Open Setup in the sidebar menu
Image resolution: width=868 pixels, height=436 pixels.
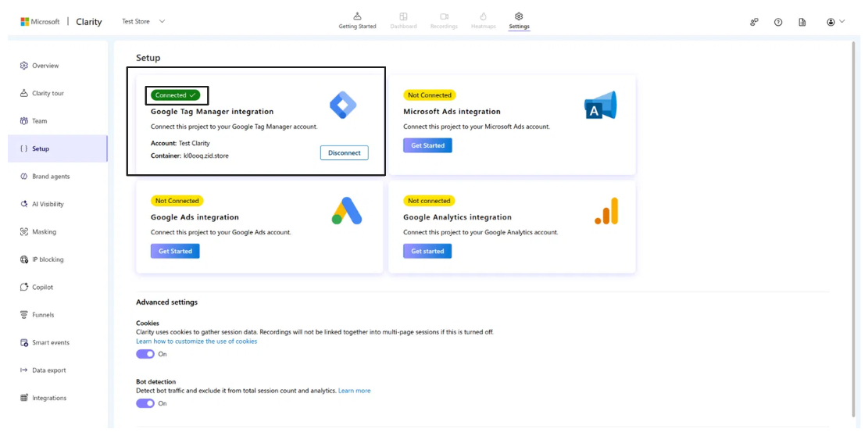pyautogui.click(x=58, y=148)
